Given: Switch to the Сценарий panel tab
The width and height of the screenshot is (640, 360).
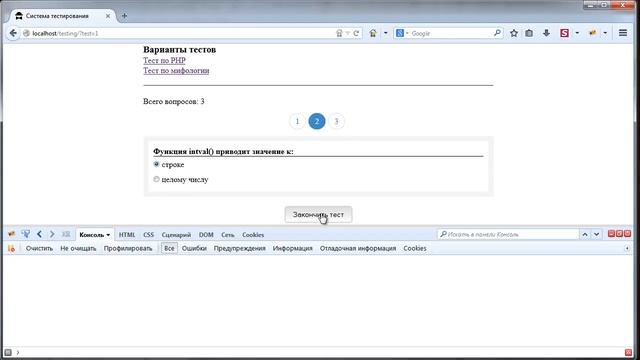Looking at the screenshot, I should (176, 235).
